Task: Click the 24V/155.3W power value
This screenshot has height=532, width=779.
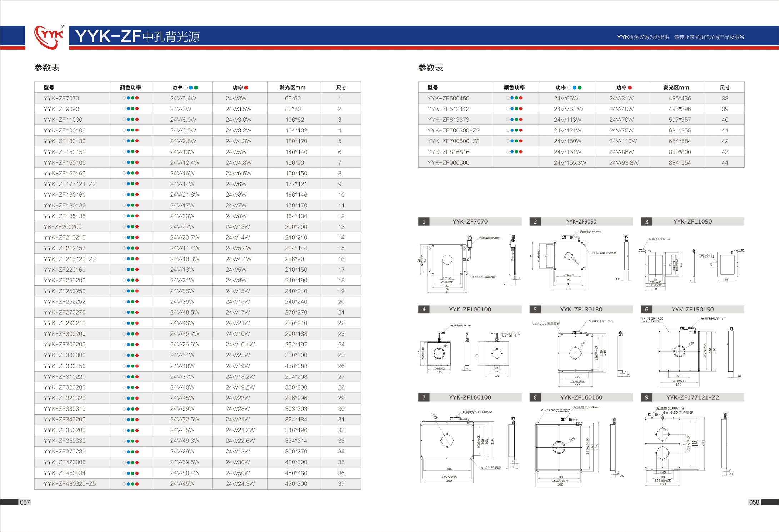Action: (x=570, y=162)
